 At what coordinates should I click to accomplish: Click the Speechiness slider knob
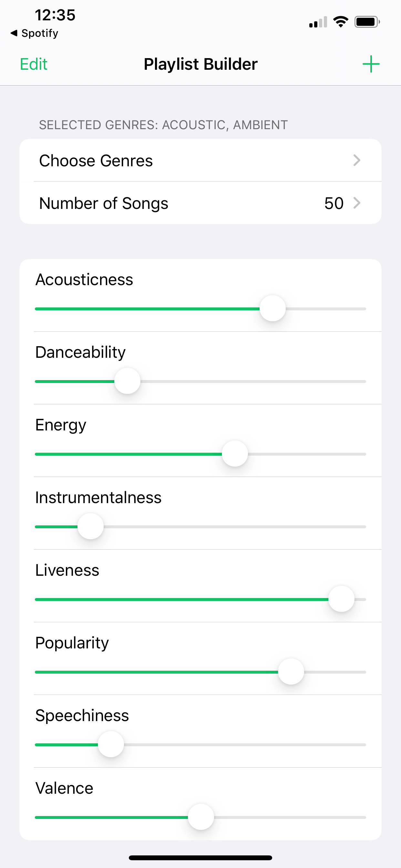pyautogui.click(x=111, y=744)
